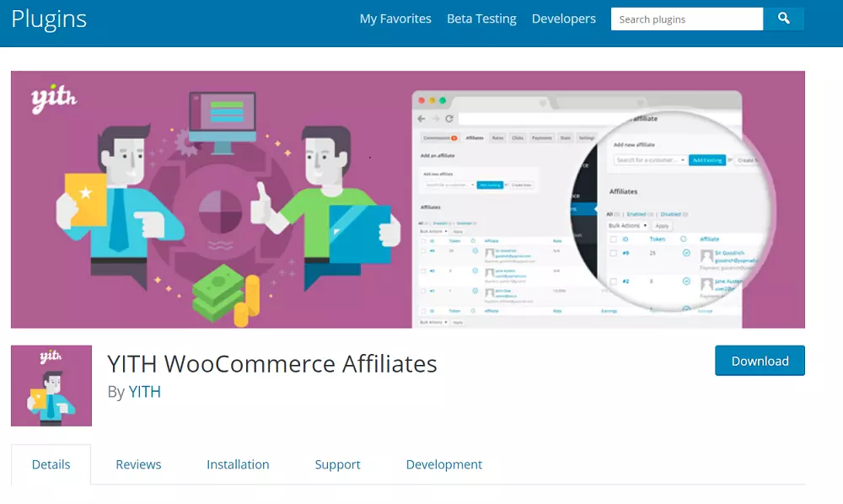Click the search magnifier button

(783, 19)
